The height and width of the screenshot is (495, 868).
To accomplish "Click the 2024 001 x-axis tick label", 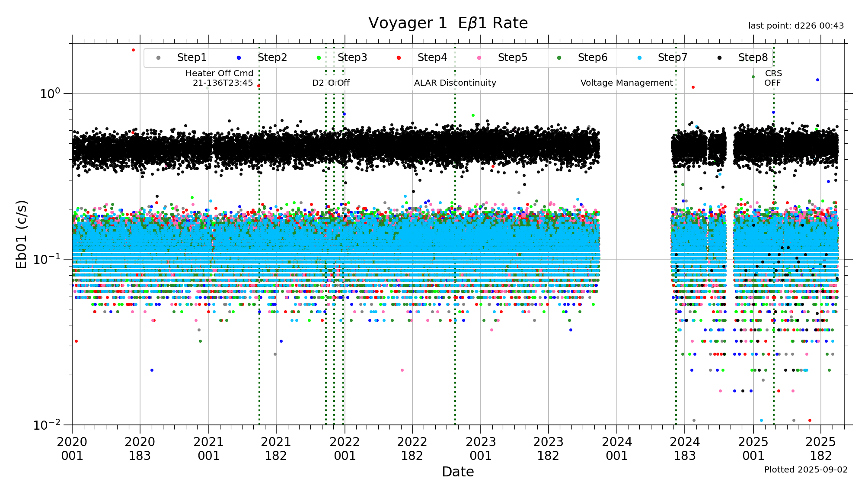I will click(617, 449).
